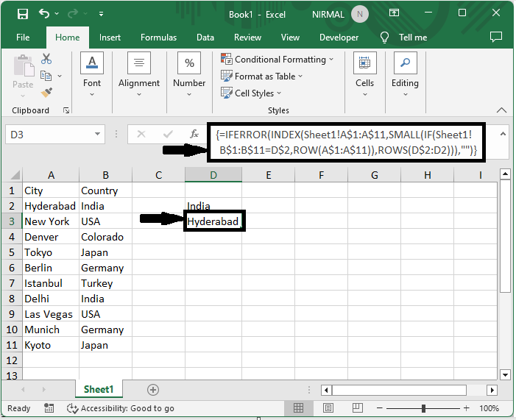This screenshot has height=420, width=516.
Task: Expand the Number group
Action: 189,74
